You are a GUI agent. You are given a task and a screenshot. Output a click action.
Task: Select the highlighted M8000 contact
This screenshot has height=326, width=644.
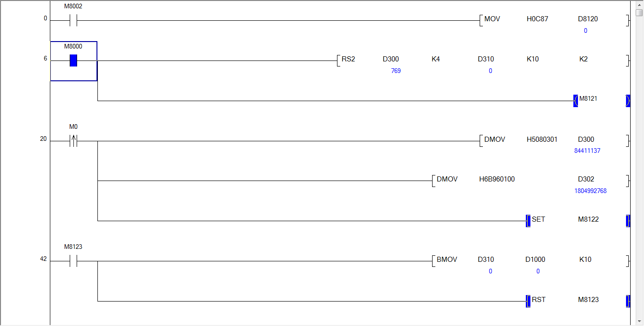(x=73, y=60)
